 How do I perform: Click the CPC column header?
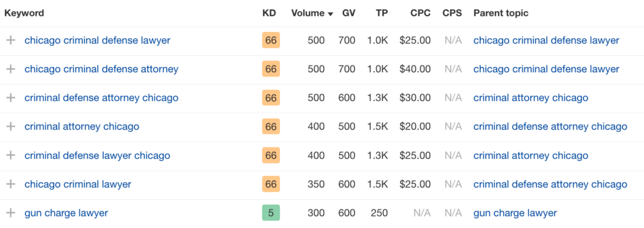(x=420, y=13)
